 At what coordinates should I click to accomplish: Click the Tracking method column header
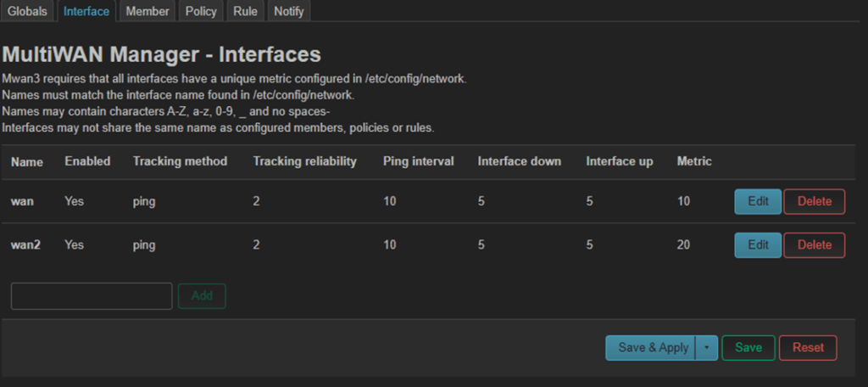click(x=180, y=161)
